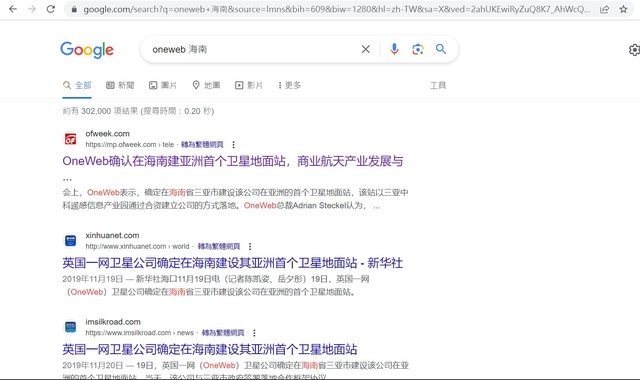Clear the search query with X
The height and width of the screenshot is (380, 640).
(366, 49)
